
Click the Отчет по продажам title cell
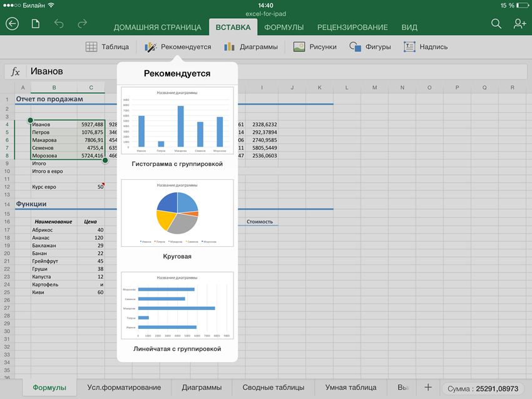pyautogui.click(x=49, y=99)
